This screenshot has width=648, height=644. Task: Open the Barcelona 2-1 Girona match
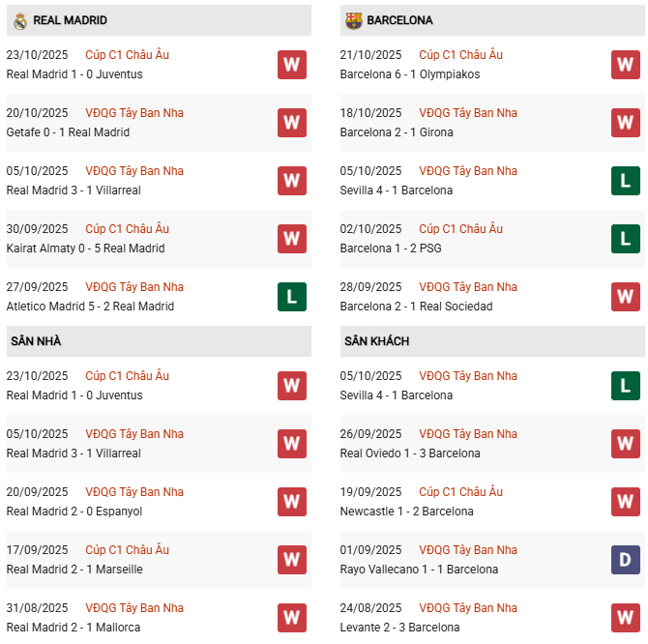pyautogui.click(x=398, y=132)
